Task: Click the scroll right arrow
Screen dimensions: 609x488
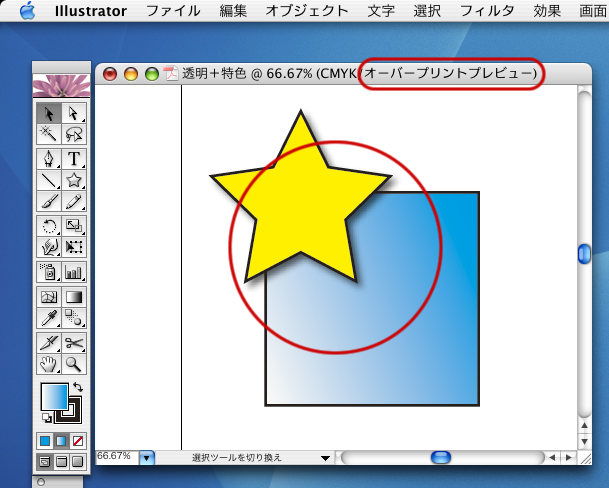Action: (x=569, y=458)
